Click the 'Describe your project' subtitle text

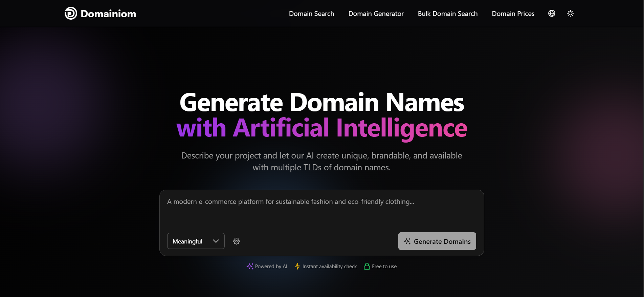click(322, 162)
